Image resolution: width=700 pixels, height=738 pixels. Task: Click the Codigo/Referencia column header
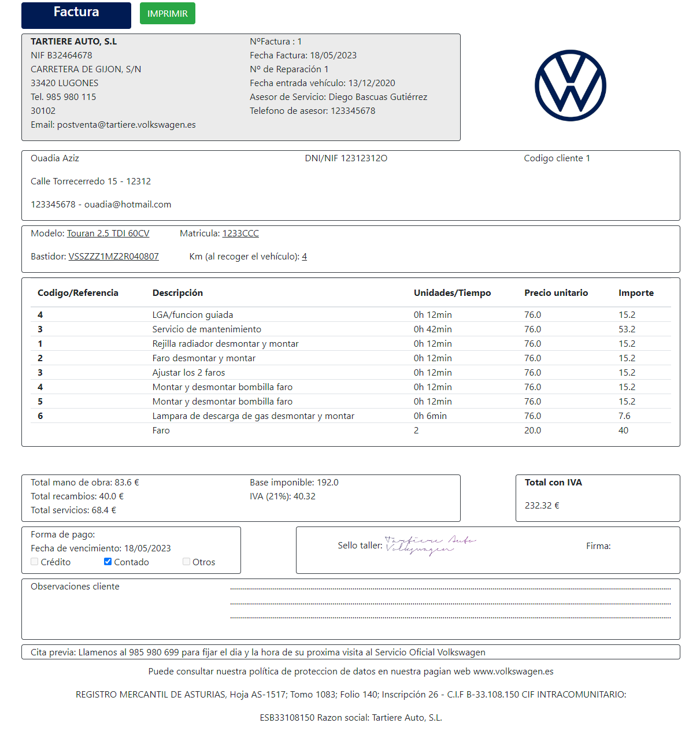[78, 293]
